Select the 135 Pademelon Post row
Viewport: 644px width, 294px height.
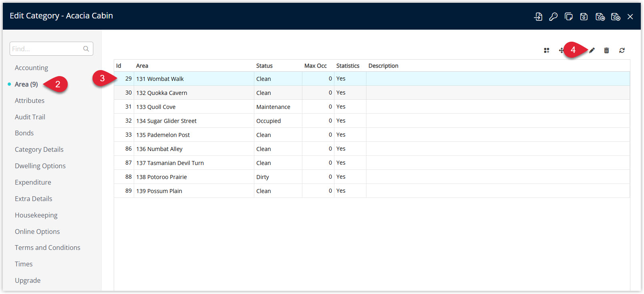[x=372, y=135]
